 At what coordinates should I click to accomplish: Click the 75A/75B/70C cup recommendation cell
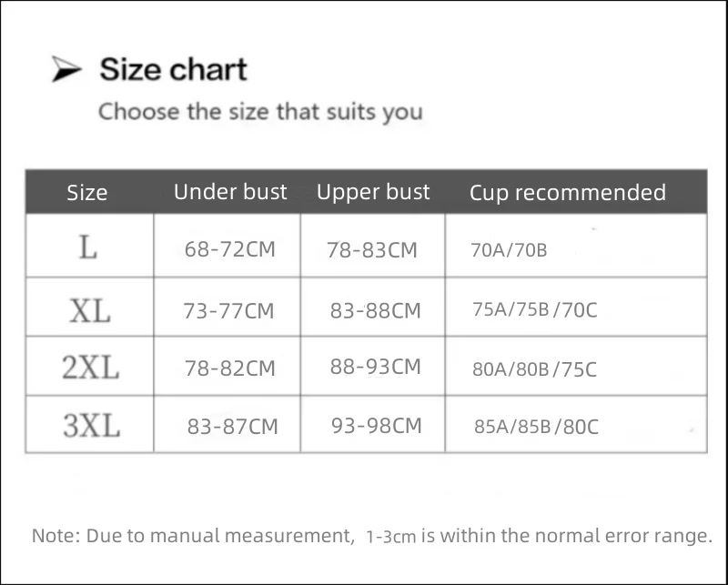[x=535, y=309]
